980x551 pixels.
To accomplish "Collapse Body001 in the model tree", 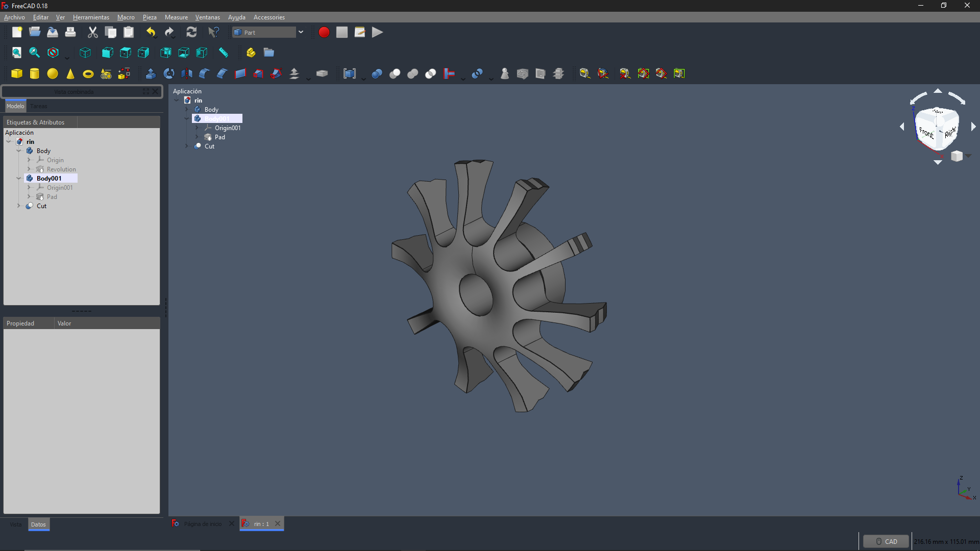I will click(x=19, y=179).
